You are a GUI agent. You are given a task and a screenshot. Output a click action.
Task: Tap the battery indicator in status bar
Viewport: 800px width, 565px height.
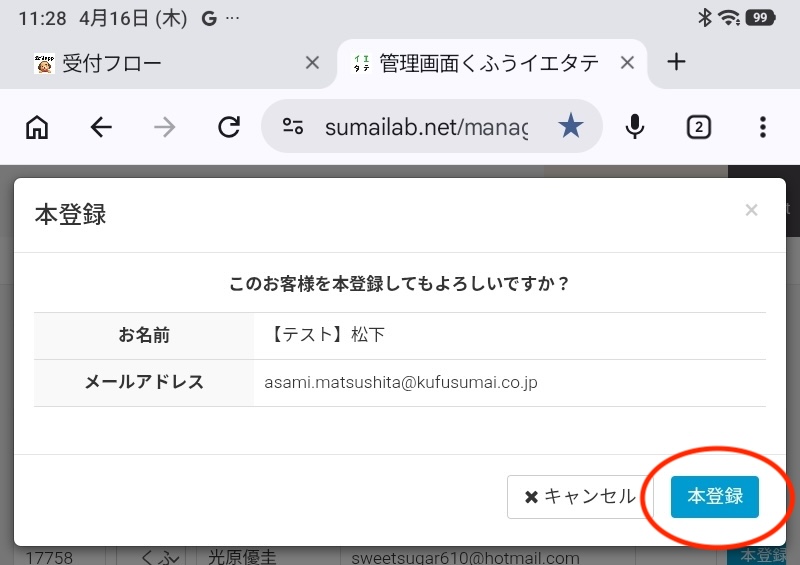point(759,18)
